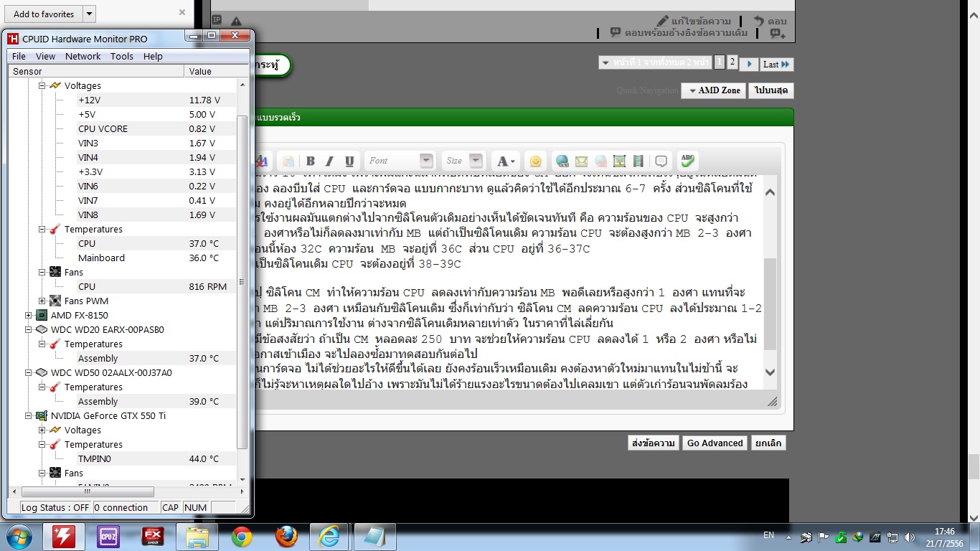Image resolution: width=980 pixels, height=551 pixels.
Task: Open the font color dropdown
Action: [506, 161]
